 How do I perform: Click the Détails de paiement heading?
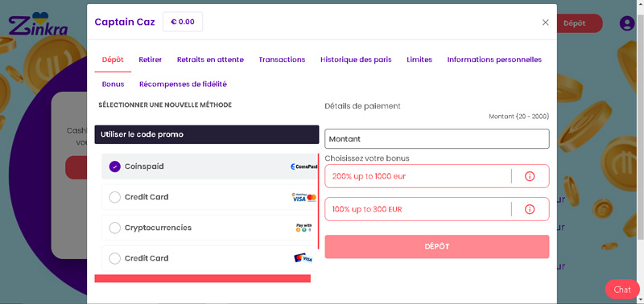362,106
